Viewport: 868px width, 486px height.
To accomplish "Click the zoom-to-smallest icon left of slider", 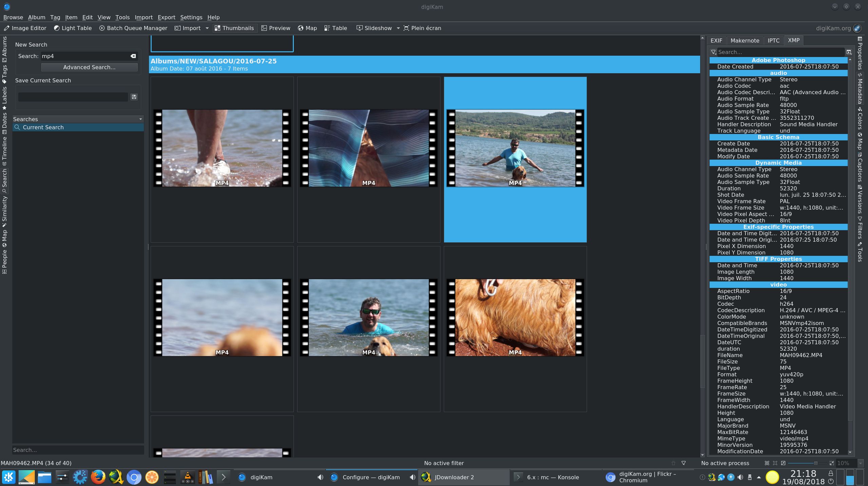I will (783, 463).
